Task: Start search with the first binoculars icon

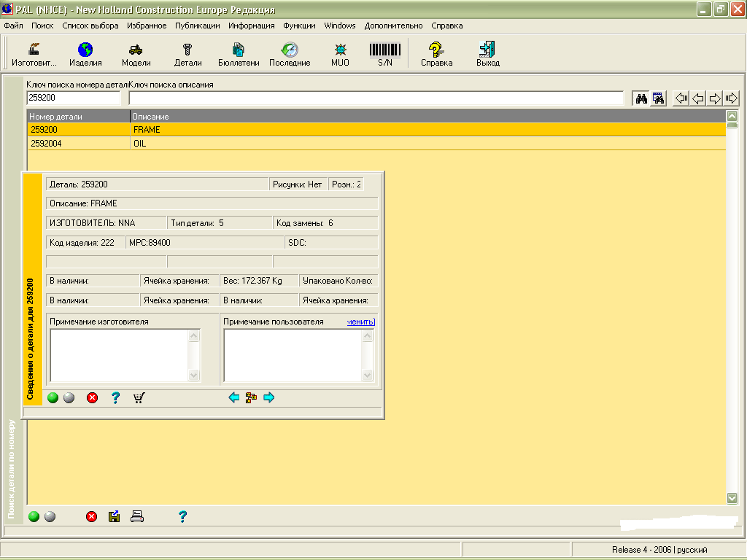Action: click(641, 98)
